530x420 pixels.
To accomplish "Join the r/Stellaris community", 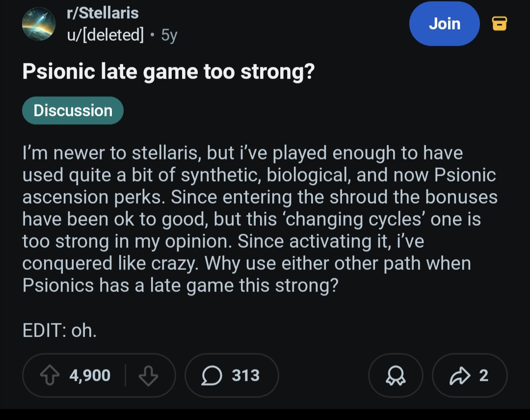I will (x=444, y=24).
